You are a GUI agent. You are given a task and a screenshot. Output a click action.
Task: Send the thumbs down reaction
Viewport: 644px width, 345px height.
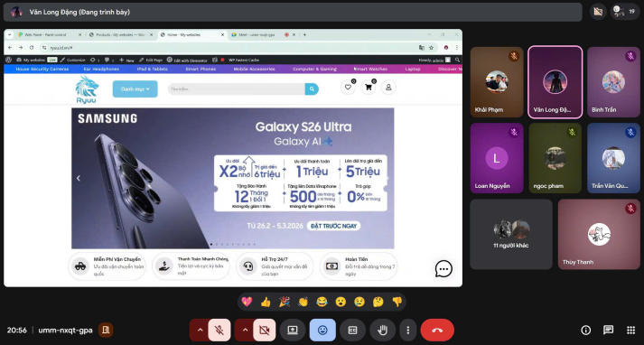coord(397,302)
